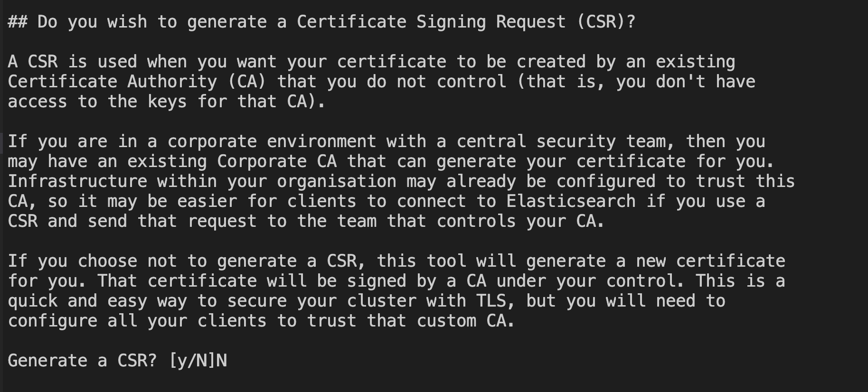Click the word 'Authority' in the first paragraph

click(172, 82)
